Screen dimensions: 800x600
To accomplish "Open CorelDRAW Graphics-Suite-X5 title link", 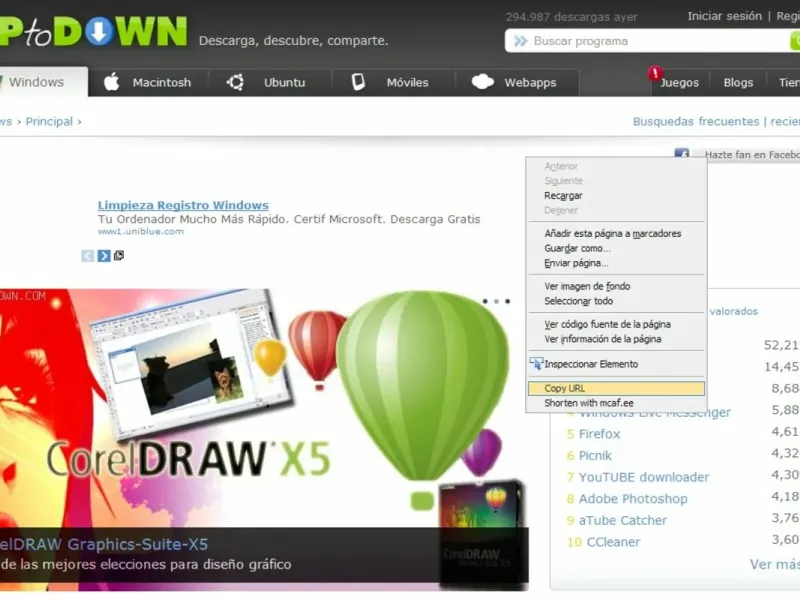I will tap(104, 544).
